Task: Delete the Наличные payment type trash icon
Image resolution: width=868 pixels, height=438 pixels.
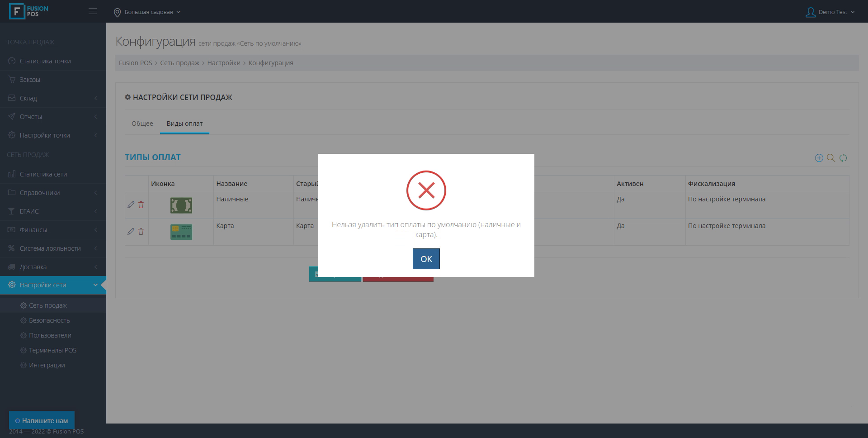Action: click(x=141, y=205)
